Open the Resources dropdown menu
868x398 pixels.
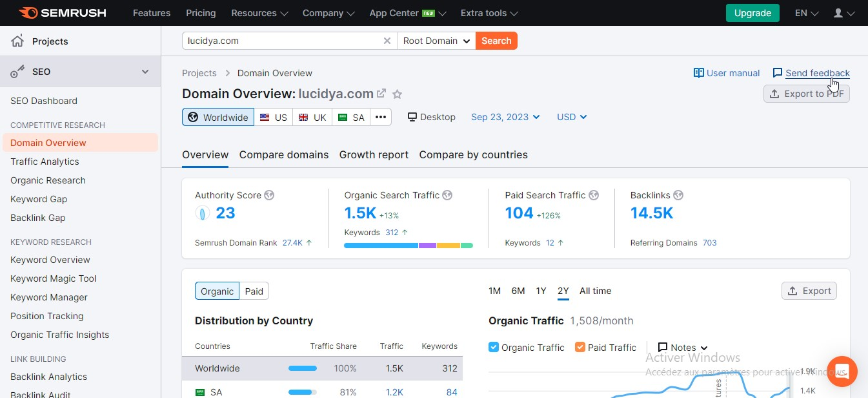click(x=259, y=13)
